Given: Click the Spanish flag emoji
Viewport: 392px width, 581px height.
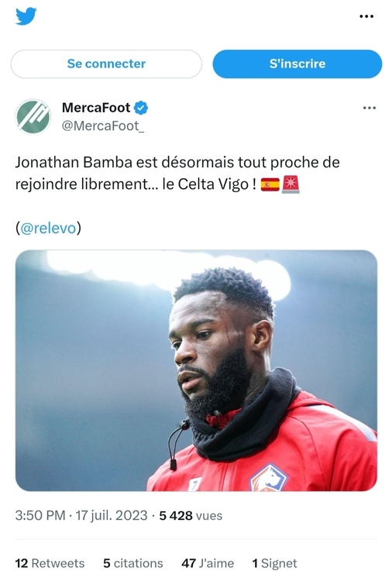Looking at the screenshot, I should coord(270,184).
